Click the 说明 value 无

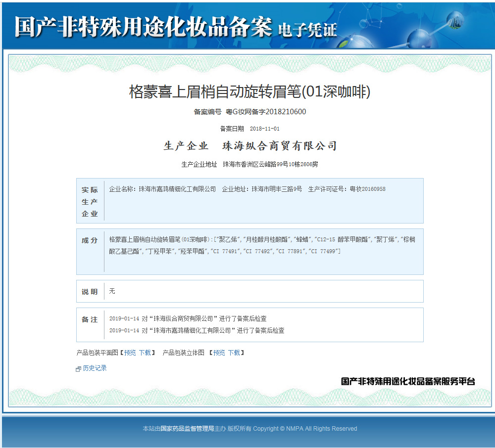(112, 291)
